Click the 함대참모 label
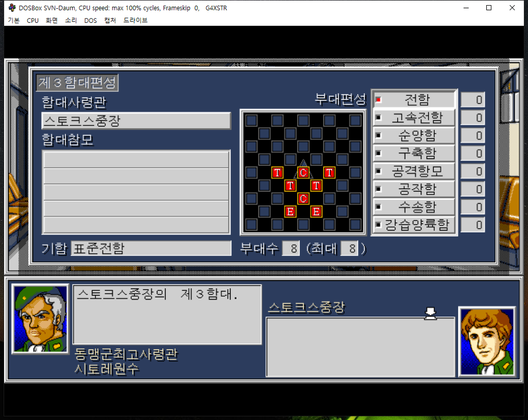 click(68, 139)
